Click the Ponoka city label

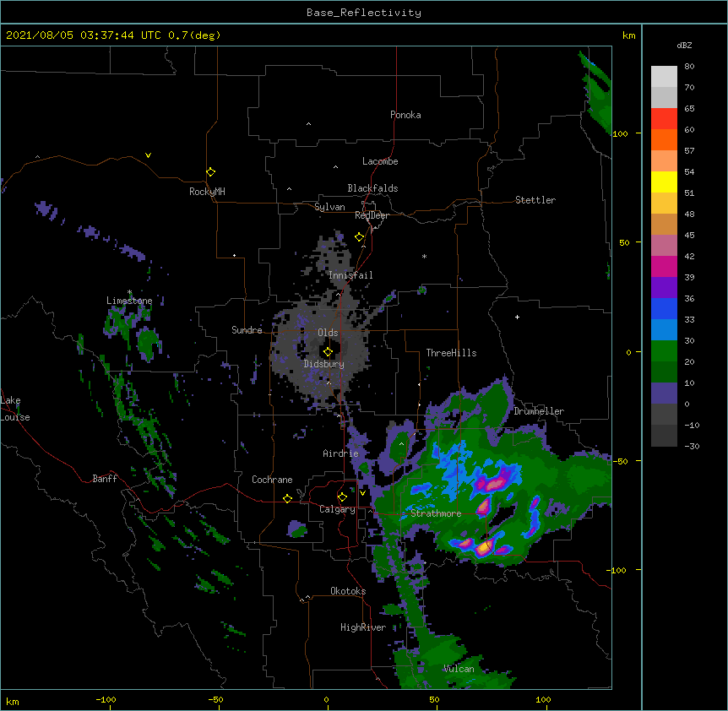click(405, 115)
